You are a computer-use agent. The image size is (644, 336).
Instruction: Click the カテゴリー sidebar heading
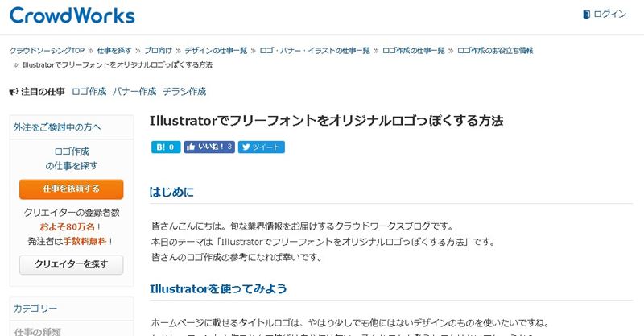pyautogui.click(x=35, y=309)
